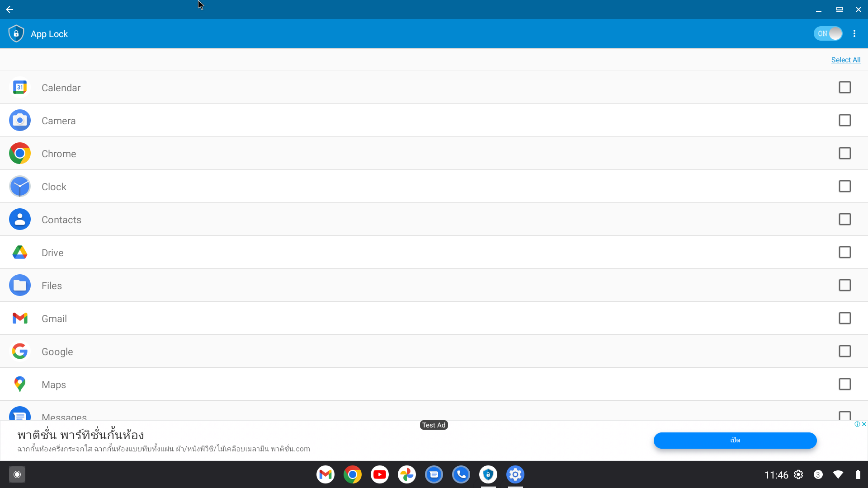Image resolution: width=868 pixels, height=488 pixels.
Task: Open the Phone app from the taskbar
Action: pos(461,474)
